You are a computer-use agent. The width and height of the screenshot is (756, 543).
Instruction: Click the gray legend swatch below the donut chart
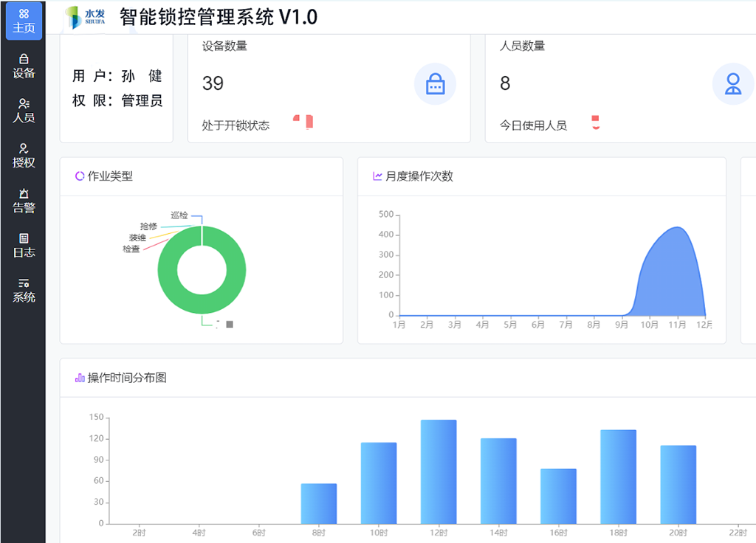tap(229, 323)
